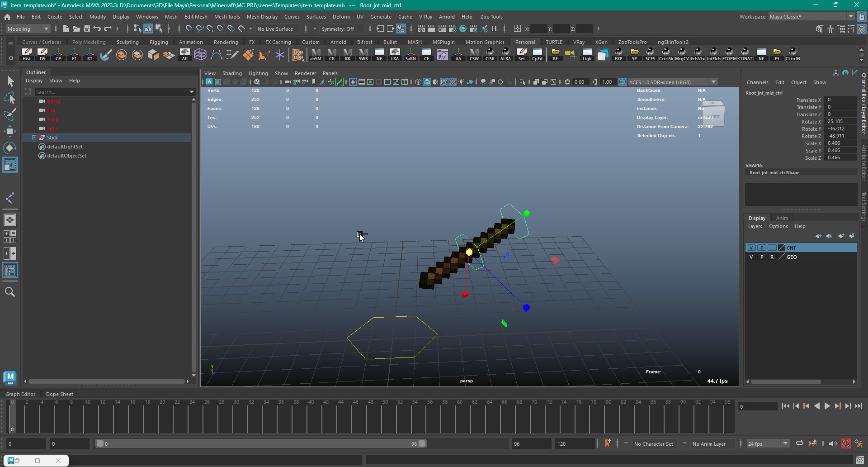Open the viewport Shading menu
Viewport: 868px width, 467px height.
[232, 73]
